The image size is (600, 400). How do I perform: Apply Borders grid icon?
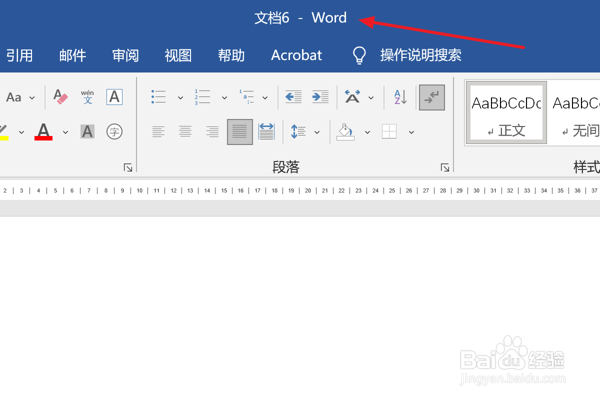(x=389, y=132)
